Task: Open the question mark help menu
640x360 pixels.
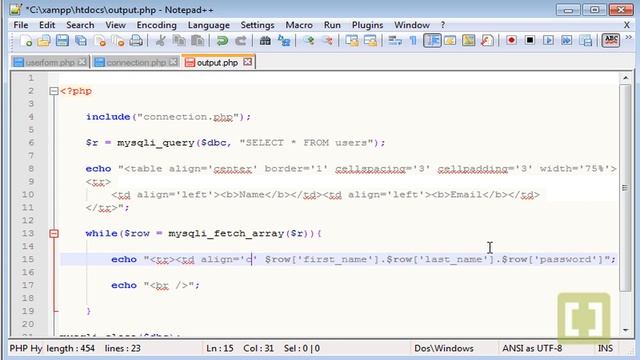Action: tap(443, 25)
